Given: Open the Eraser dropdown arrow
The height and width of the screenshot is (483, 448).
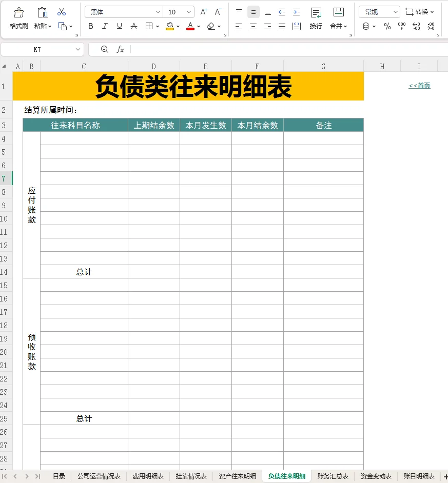Looking at the screenshot, I should click(219, 27).
